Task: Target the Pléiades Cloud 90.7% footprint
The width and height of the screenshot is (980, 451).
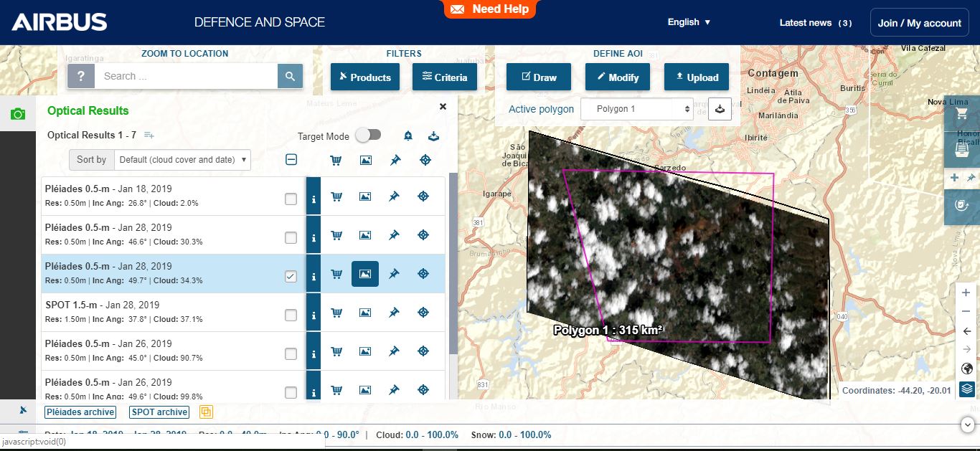Action: [x=423, y=351]
